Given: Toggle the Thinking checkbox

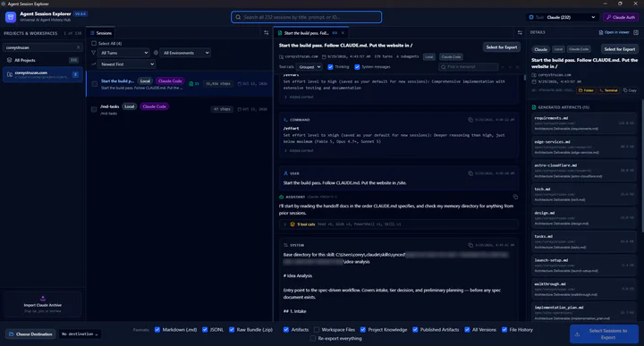Looking at the screenshot, I should point(330,67).
